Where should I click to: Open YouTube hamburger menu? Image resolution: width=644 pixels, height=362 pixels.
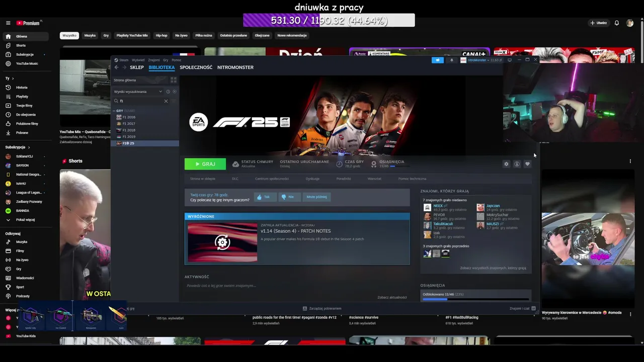click(8, 23)
